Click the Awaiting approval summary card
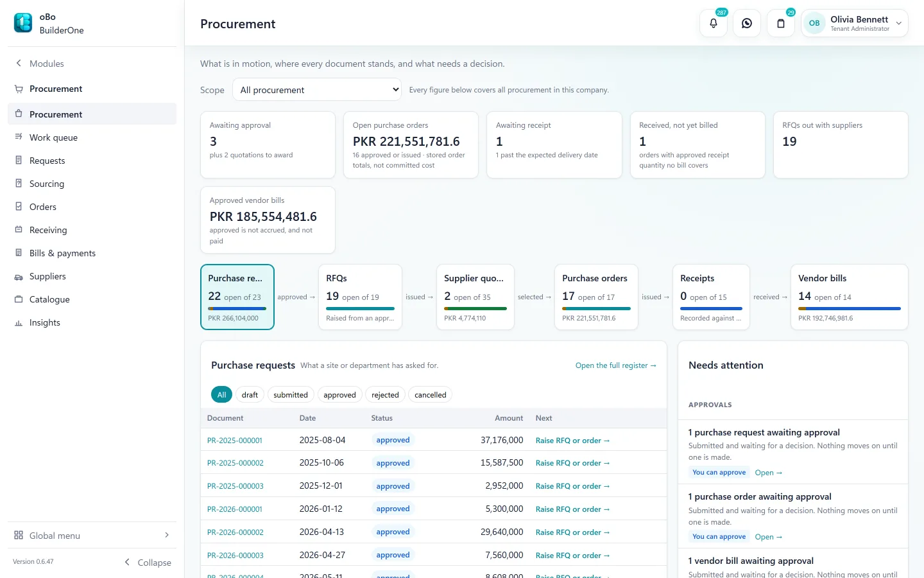 pos(268,144)
